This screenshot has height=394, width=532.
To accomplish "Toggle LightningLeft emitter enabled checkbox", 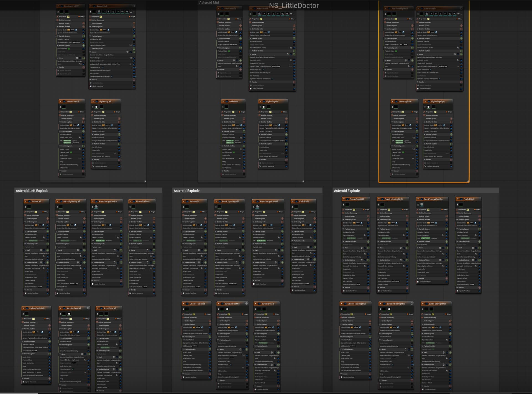I will 97,101.
